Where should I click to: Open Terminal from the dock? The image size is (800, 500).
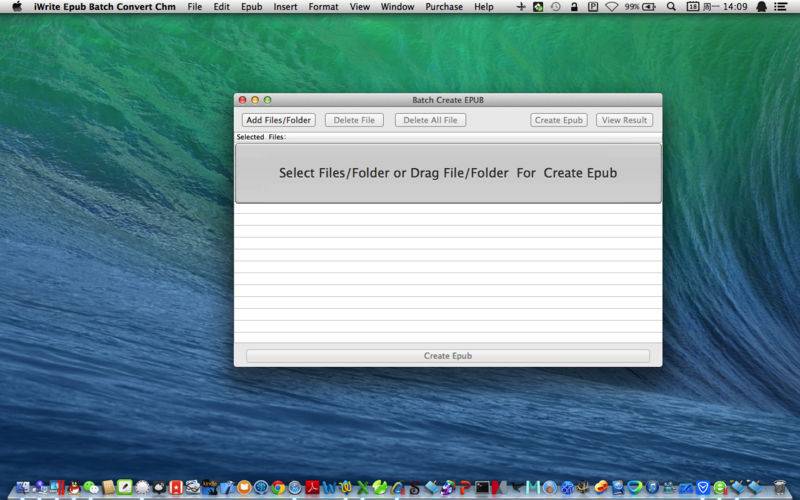coord(483,488)
